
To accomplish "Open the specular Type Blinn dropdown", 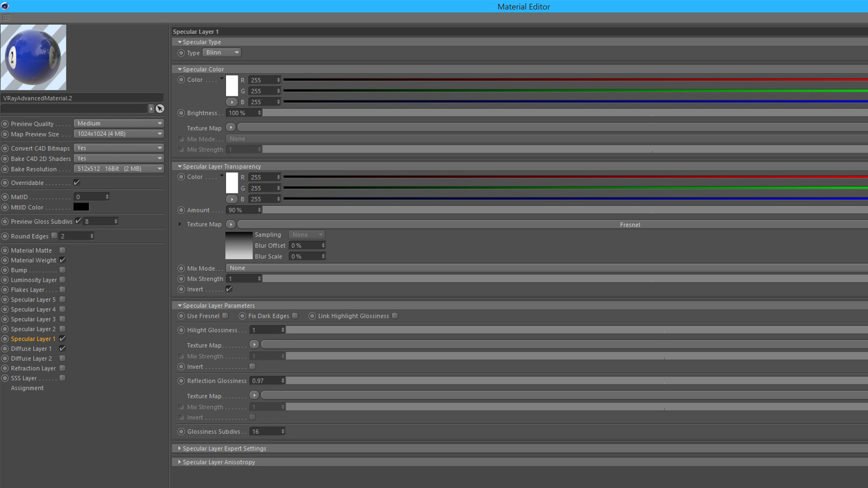I will 222,53.
